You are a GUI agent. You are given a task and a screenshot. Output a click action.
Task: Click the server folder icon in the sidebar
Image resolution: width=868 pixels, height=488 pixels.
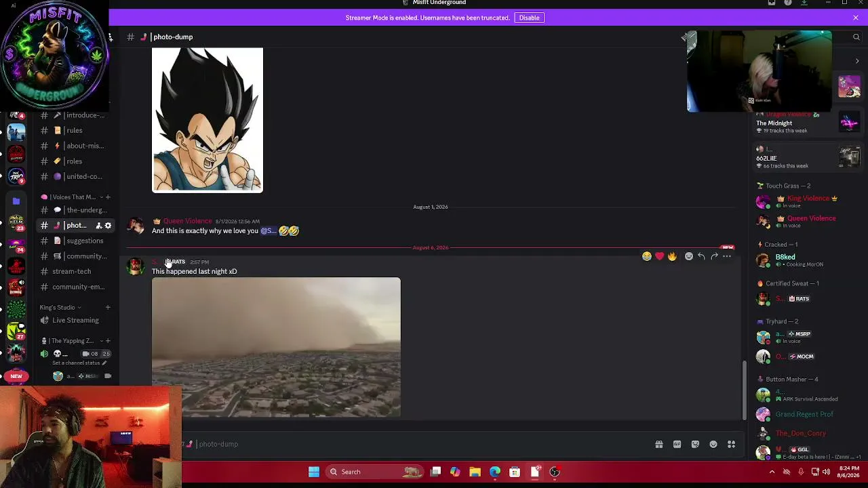(16, 201)
